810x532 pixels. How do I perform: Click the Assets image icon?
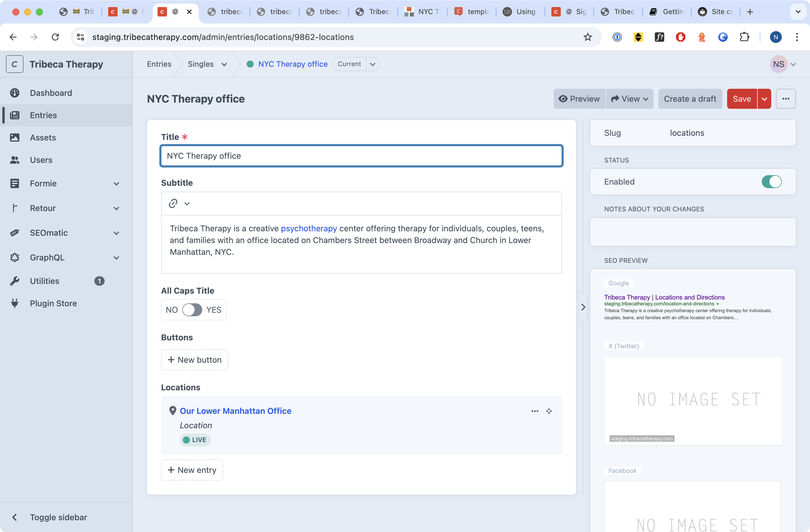pos(15,138)
